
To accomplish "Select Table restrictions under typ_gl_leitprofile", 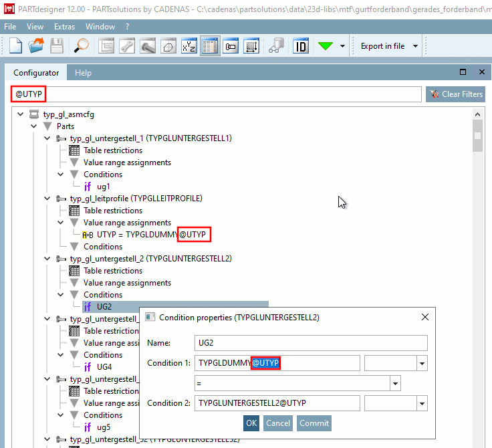I will click(113, 211).
